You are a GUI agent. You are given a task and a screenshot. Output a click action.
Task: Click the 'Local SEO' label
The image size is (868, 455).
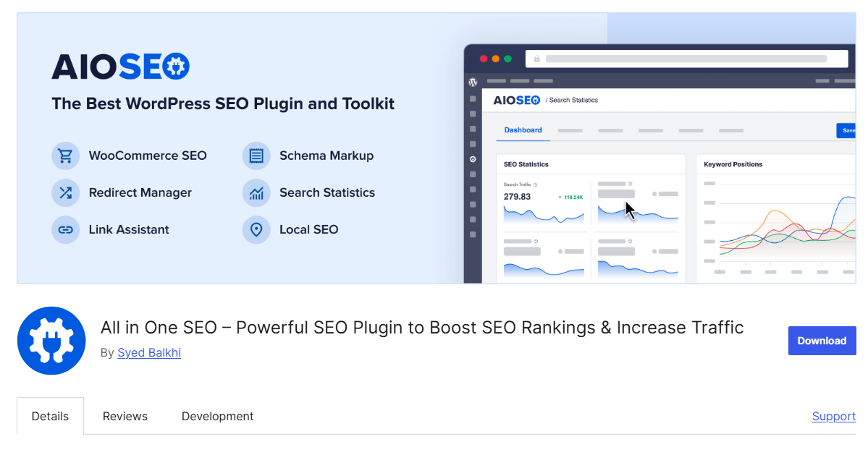point(309,229)
